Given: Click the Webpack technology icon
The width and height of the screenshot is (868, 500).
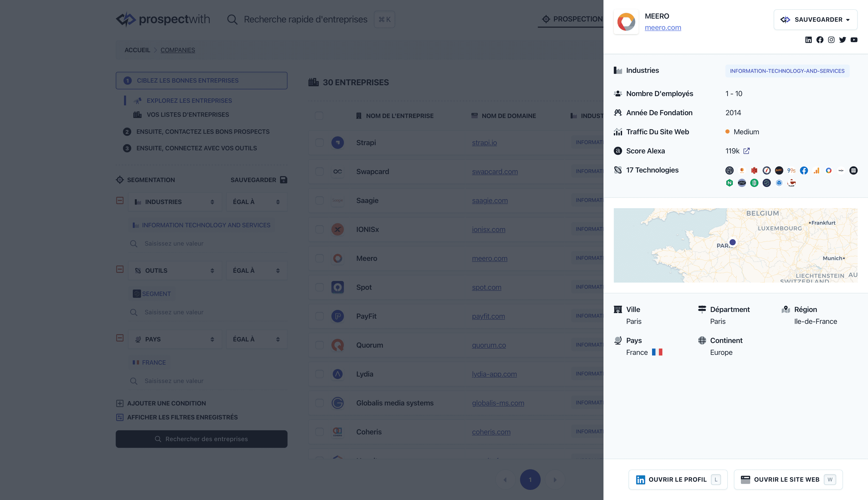Looking at the screenshot, I should point(779,183).
